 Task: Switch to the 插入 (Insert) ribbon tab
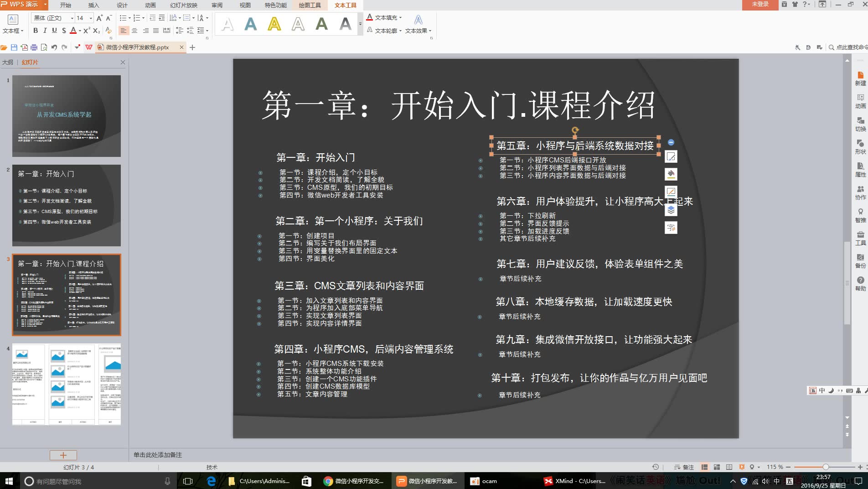(x=93, y=5)
